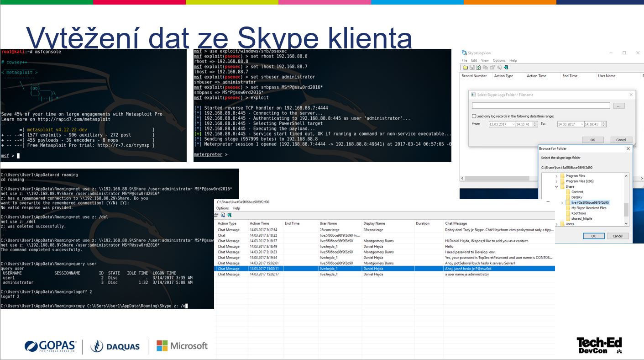The height and width of the screenshot is (360, 644).
Task: Select the 'Chat' row at 14.03.2017 3:18:22
Action: 385,235
